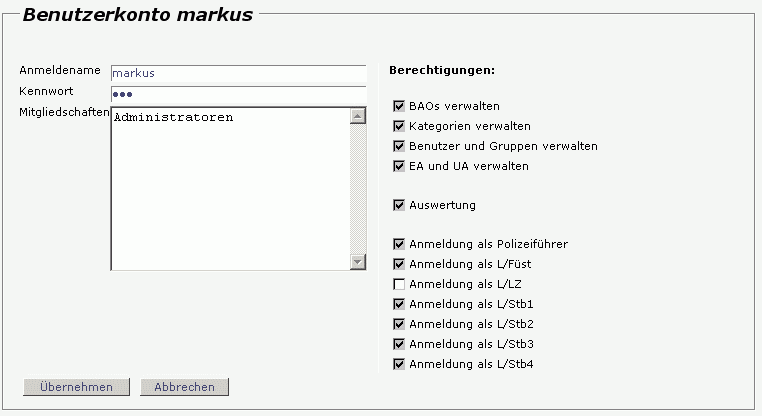Focus the Anmeldename input field
This screenshot has height=416, width=762.
coord(238,73)
